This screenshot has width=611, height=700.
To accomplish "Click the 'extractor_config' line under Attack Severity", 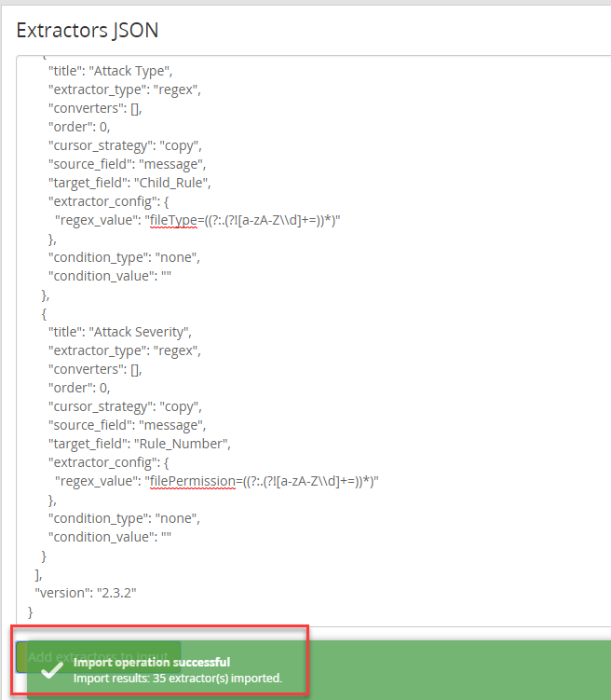I will point(108,462).
